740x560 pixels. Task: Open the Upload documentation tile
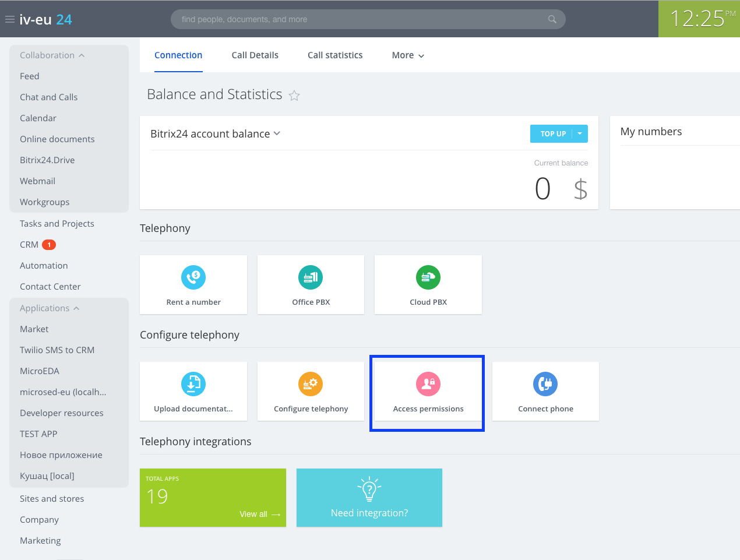coord(193,391)
